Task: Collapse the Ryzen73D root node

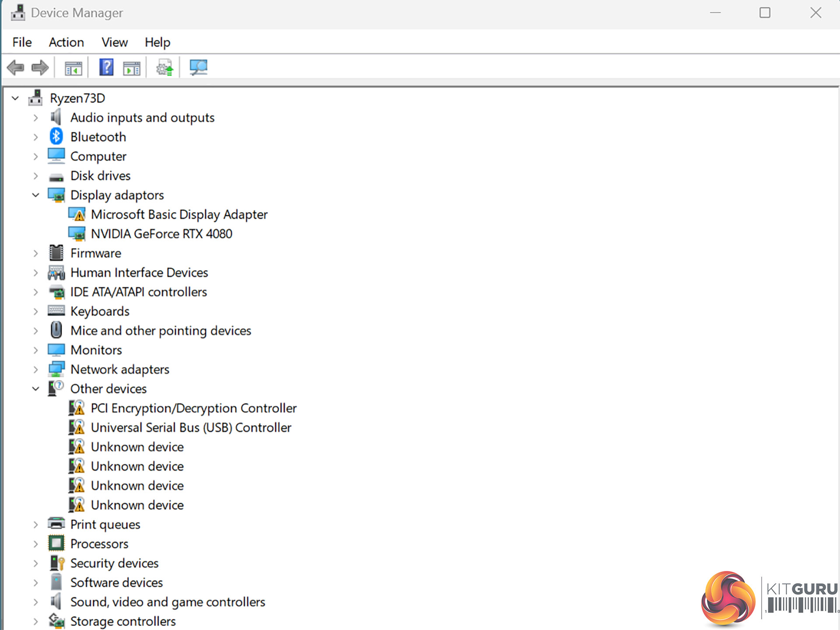Action: tap(15, 98)
